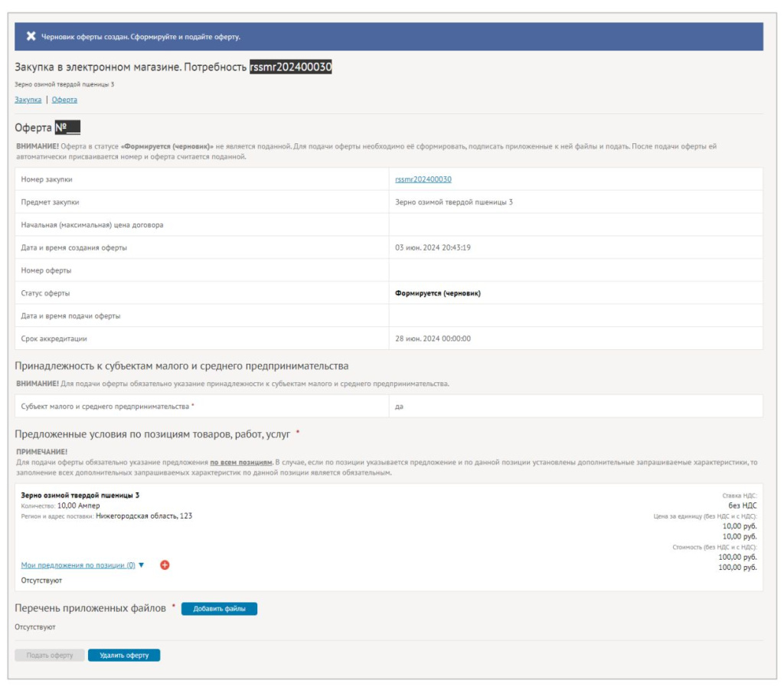
Task: Open the 'Оферта' tab link
Action: pos(64,100)
